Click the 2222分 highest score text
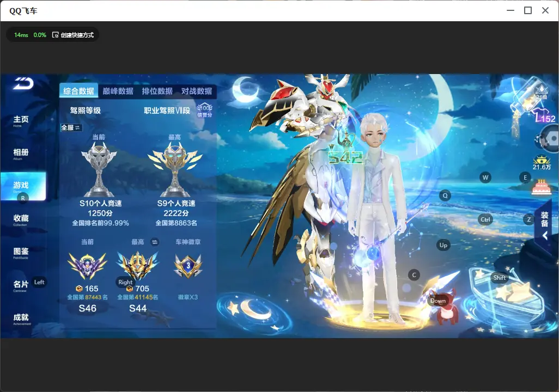The image size is (559, 392). tap(176, 213)
